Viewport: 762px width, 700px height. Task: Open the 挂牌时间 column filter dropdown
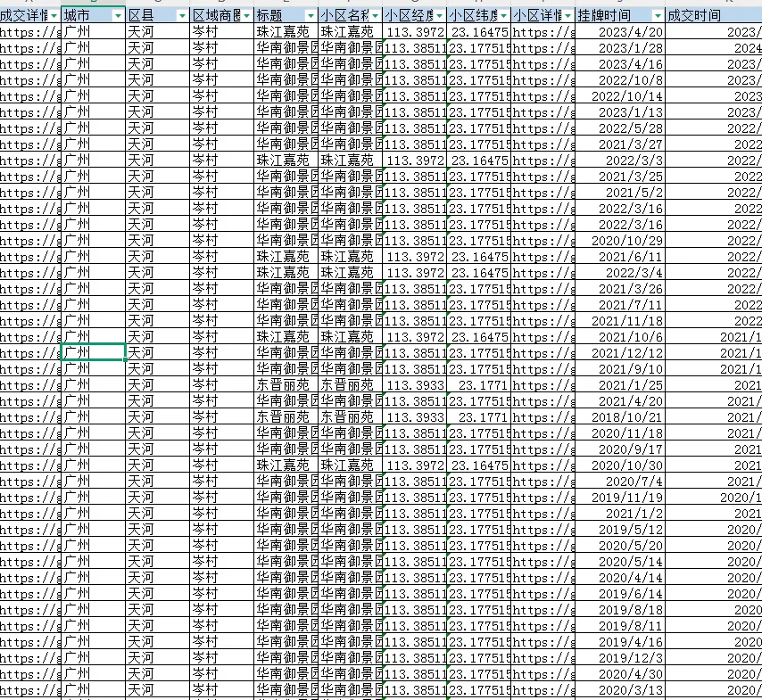[x=658, y=16]
